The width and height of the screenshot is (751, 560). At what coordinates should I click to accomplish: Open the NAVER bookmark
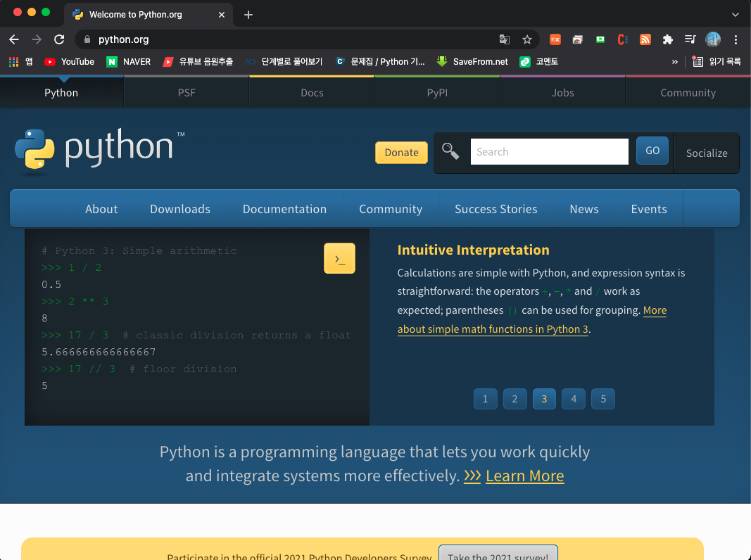click(128, 62)
